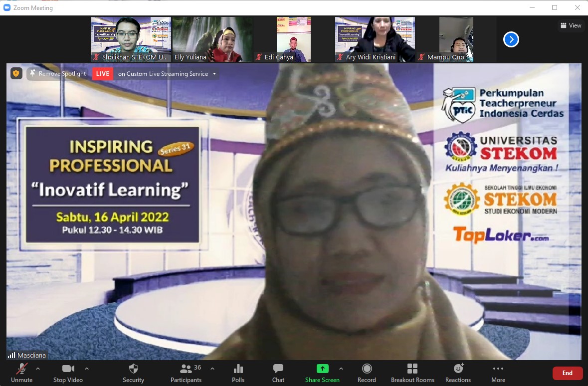Click the green encryption shield icon
The width and height of the screenshot is (588, 386).
pos(16,73)
